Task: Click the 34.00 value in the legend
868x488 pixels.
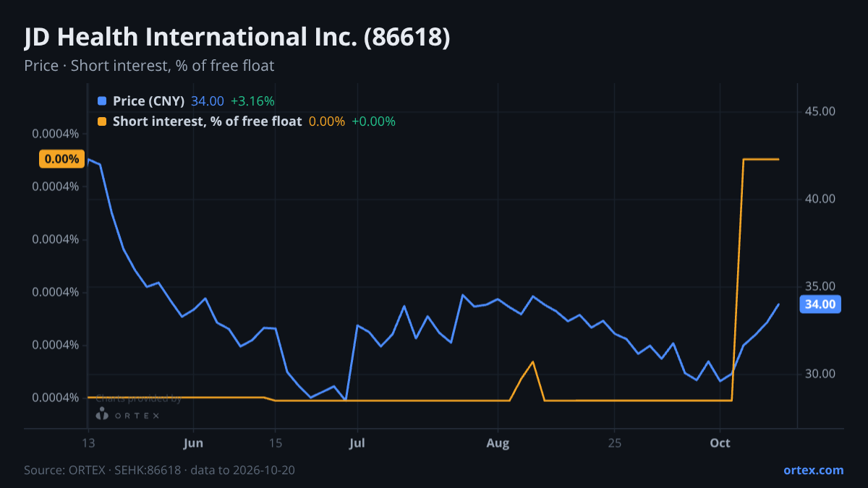Action: click(x=208, y=101)
